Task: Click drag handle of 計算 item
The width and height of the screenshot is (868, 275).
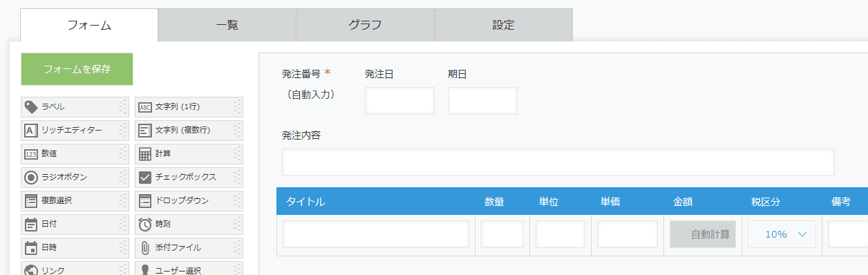Action: coord(237,154)
